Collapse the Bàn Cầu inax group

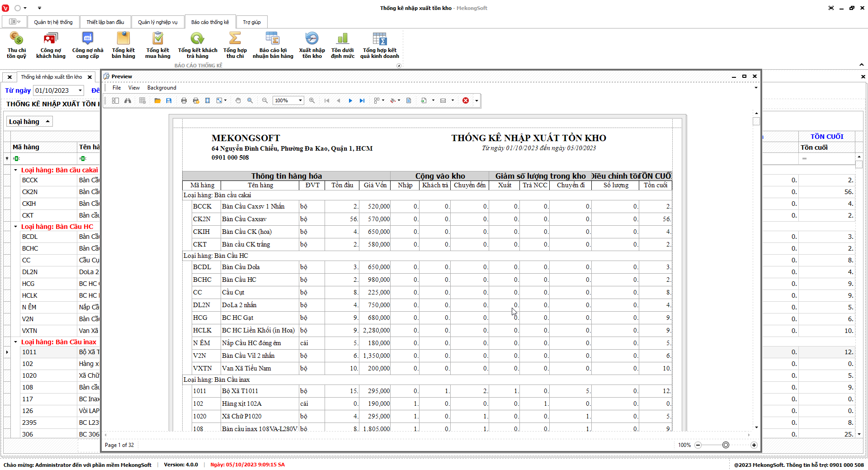(x=15, y=342)
